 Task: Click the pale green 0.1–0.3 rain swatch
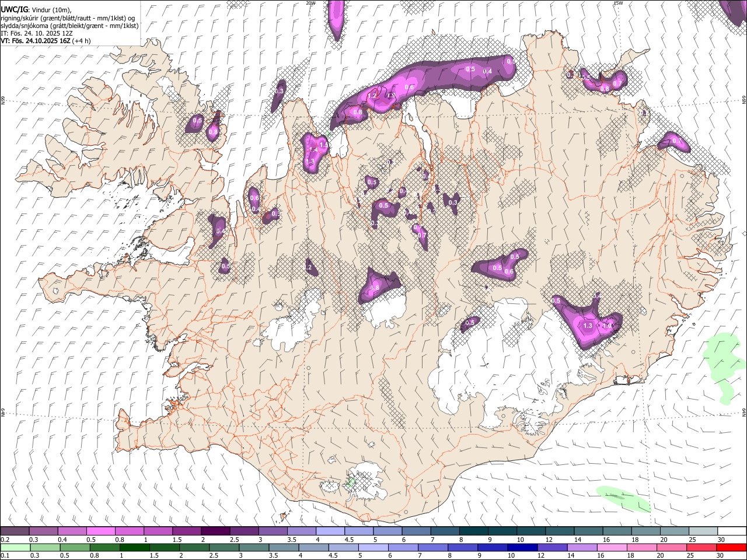(15, 547)
